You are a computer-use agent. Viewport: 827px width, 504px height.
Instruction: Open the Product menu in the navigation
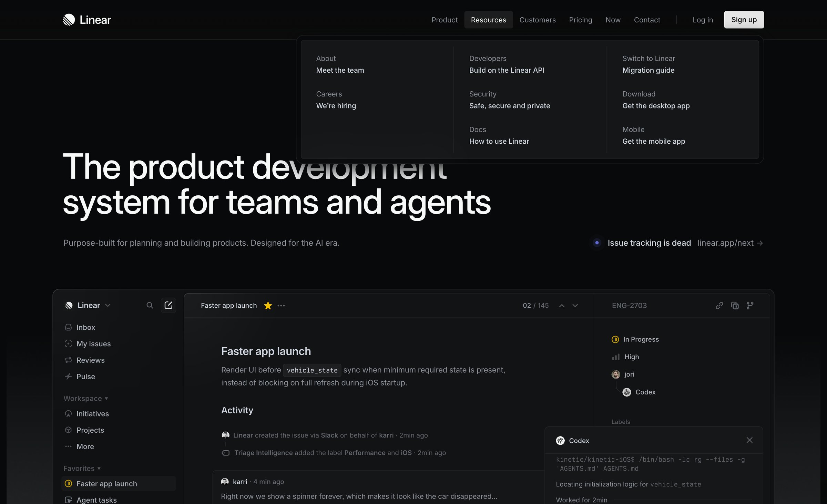tap(445, 20)
